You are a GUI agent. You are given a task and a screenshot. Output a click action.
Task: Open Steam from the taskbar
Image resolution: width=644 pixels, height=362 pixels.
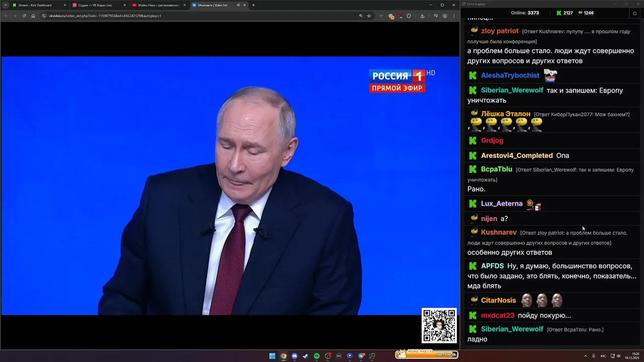305,356
